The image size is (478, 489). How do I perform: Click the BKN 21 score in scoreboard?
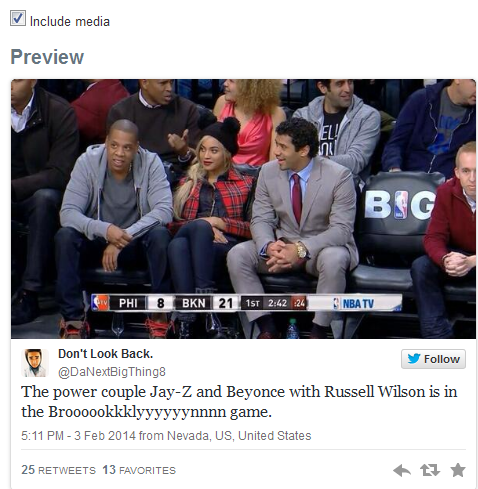[x=207, y=303]
